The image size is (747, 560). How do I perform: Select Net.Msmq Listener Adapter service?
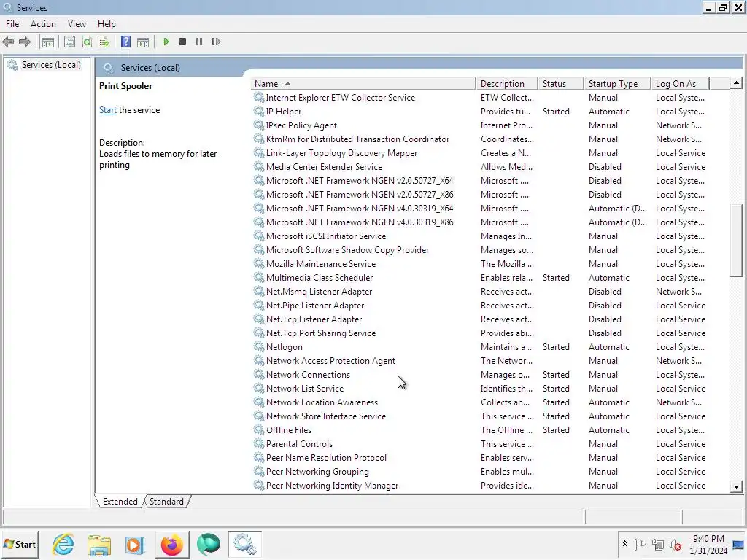(x=319, y=292)
